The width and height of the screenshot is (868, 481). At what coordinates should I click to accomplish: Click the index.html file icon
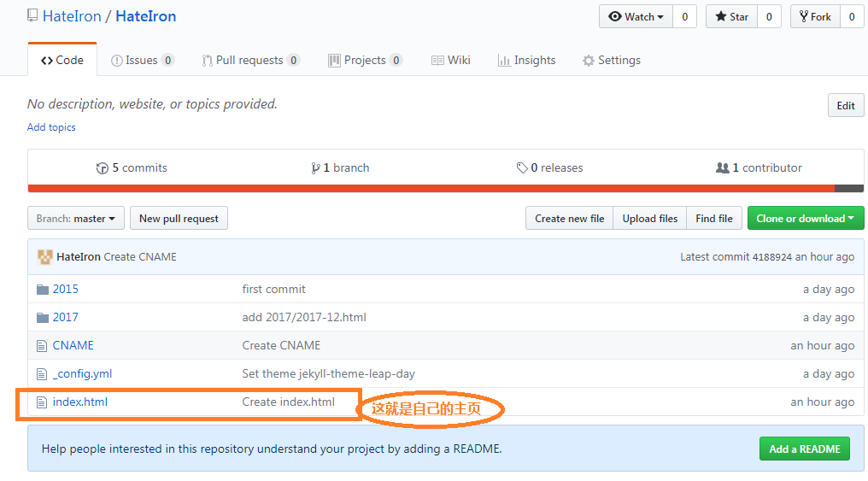click(42, 402)
